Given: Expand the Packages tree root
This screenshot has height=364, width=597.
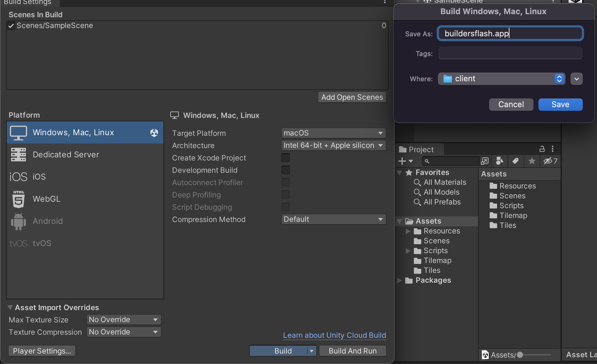Looking at the screenshot, I should point(400,280).
